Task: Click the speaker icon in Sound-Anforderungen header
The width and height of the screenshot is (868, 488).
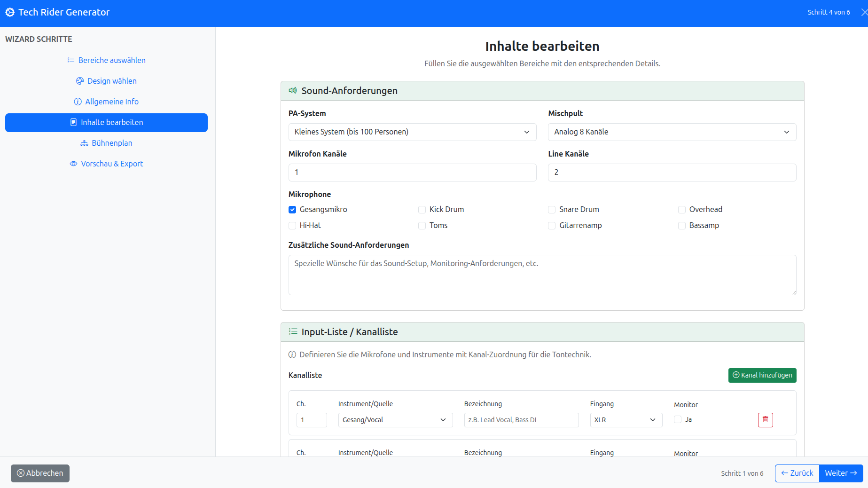Action: 293,90
